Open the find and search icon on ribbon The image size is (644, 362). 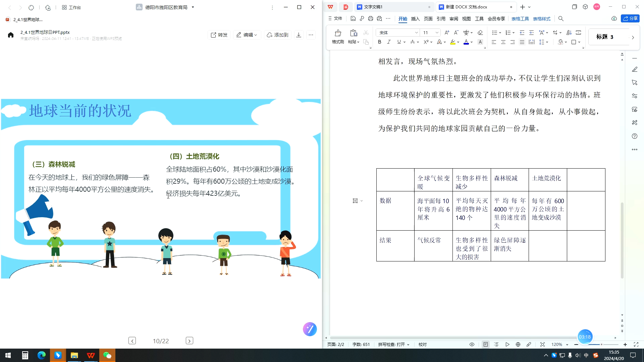point(561,19)
